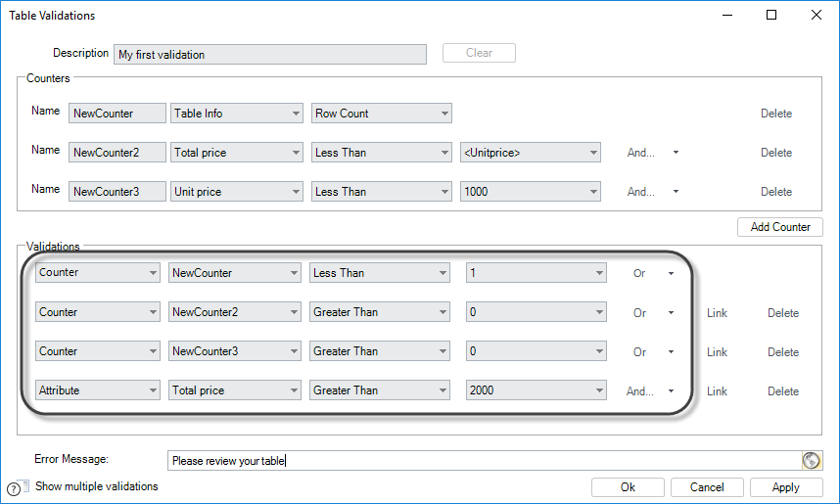
Task: Click the Add Counter button
Action: pyautogui.click(x=780, y=227)
